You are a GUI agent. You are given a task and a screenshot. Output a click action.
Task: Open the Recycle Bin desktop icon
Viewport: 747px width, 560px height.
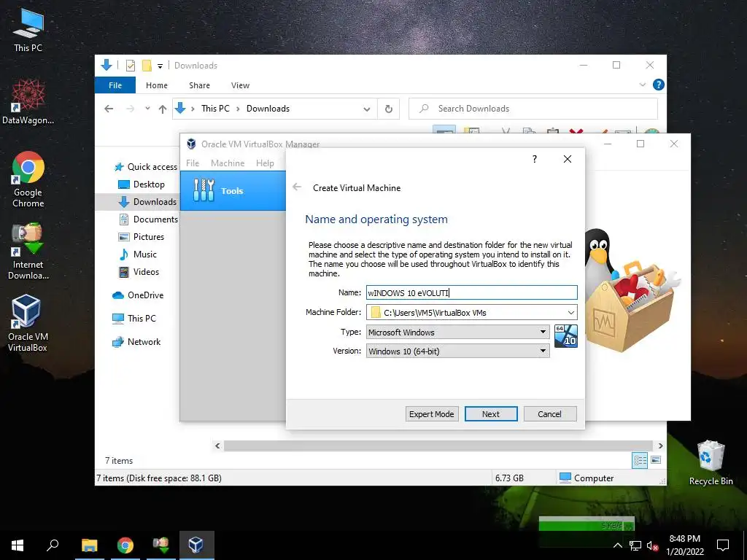pyautogui.click(x=711, y=463)
